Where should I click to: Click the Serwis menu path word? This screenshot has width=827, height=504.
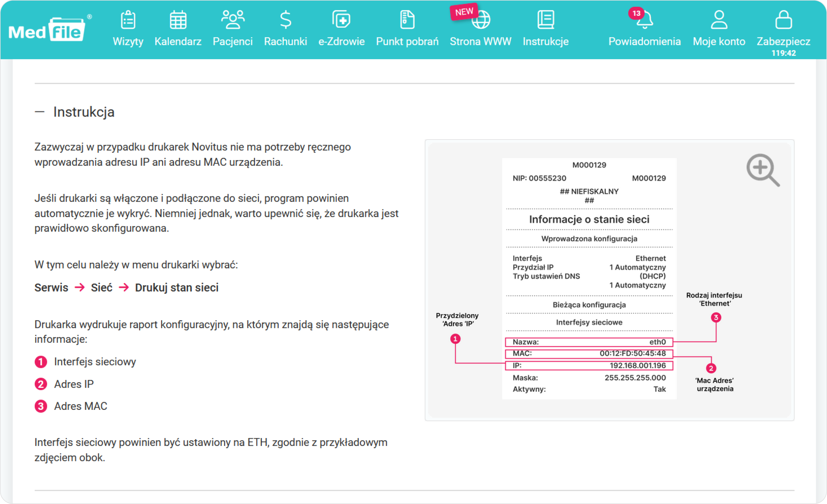(51, 288)
